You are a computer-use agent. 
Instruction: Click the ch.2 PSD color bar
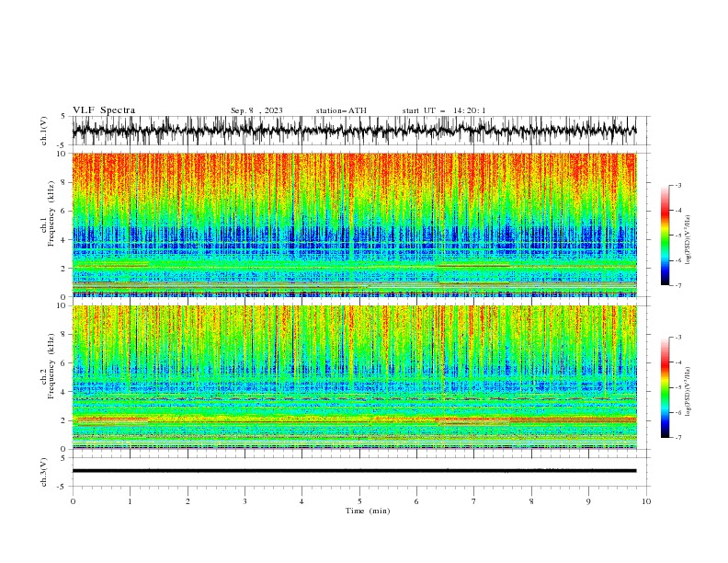coord(665,387)
